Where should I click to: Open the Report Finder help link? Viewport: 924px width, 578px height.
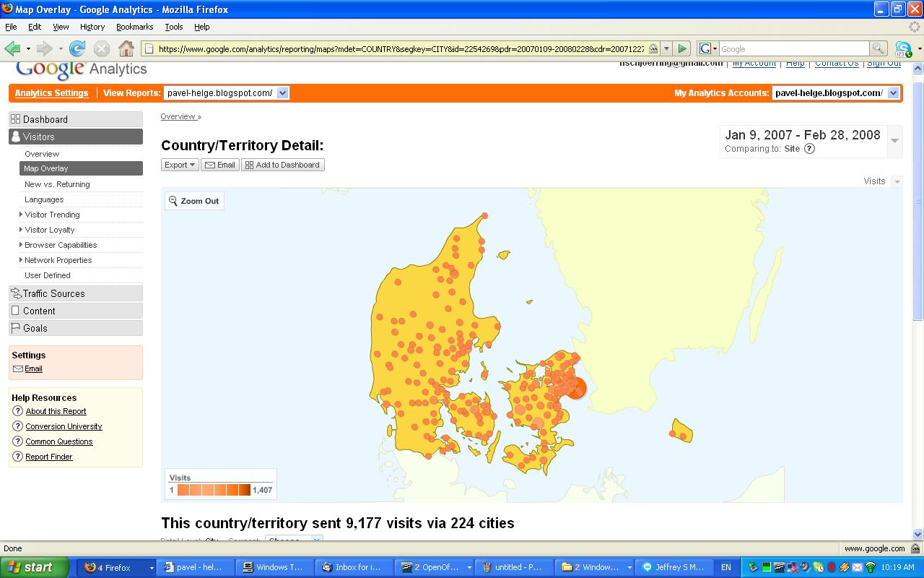[x=49, y=457]
